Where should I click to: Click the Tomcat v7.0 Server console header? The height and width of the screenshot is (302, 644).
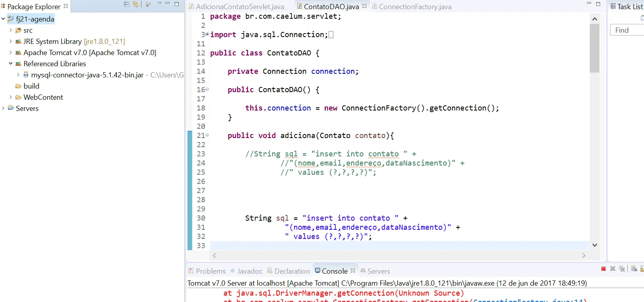[387, 283]
